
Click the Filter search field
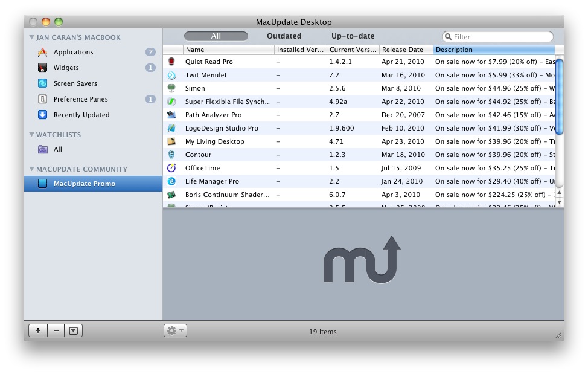(501, 37)
